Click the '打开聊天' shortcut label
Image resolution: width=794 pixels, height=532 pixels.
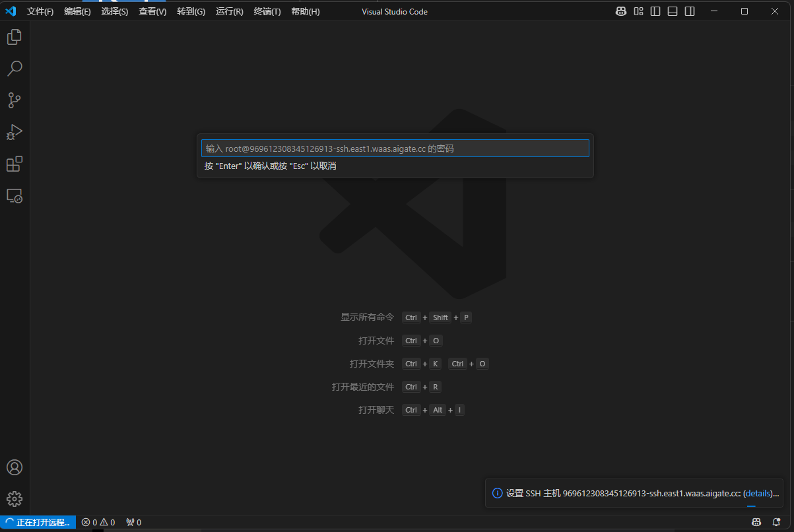coord(376,410)
